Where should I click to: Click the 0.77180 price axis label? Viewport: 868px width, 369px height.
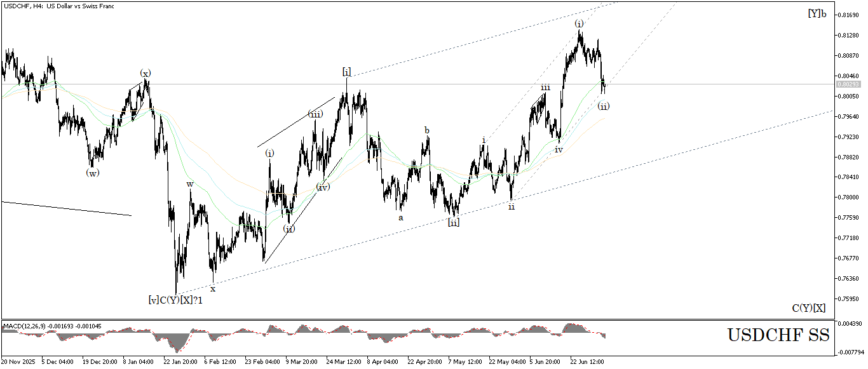[848, 238]
